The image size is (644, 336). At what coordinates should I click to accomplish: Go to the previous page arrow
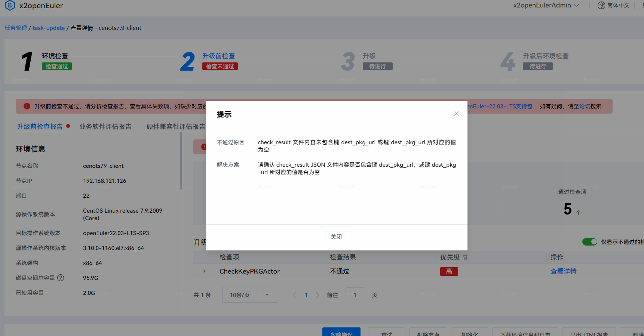(x=295, y=295)
